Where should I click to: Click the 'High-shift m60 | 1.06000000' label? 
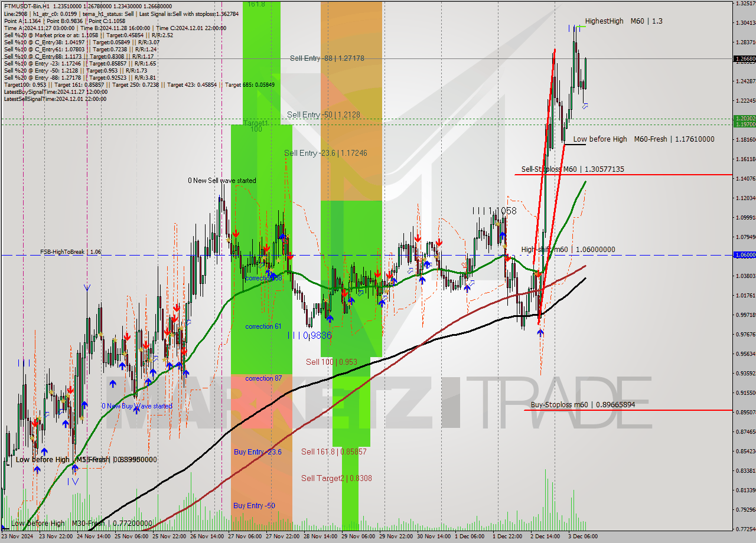click(x=568, y=250)
